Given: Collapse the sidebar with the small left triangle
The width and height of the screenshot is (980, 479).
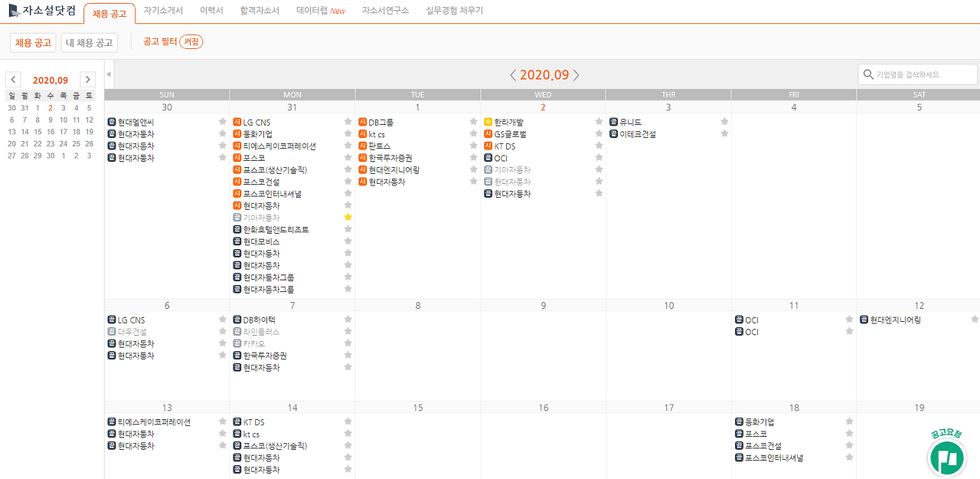Looking at the screenshot, I should pyautogui.click(x=109, y=74).
